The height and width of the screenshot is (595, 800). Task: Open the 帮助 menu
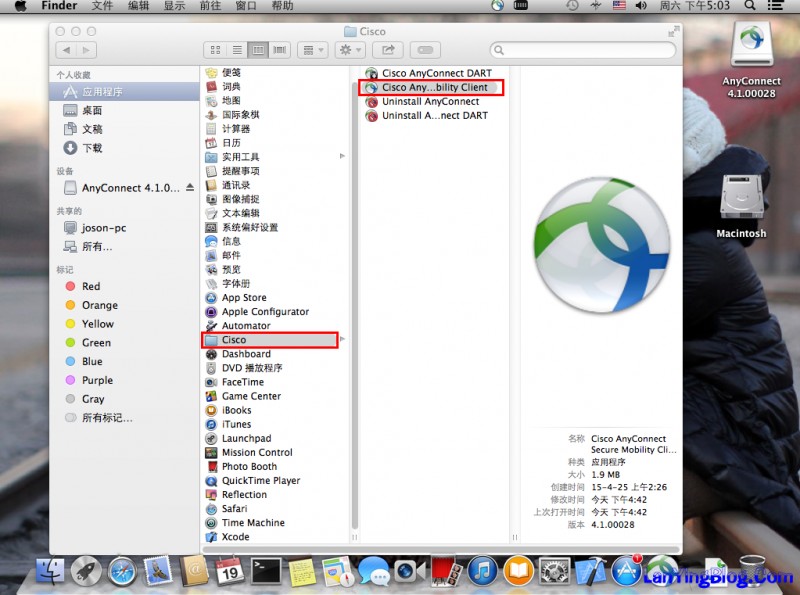(282, 6)
